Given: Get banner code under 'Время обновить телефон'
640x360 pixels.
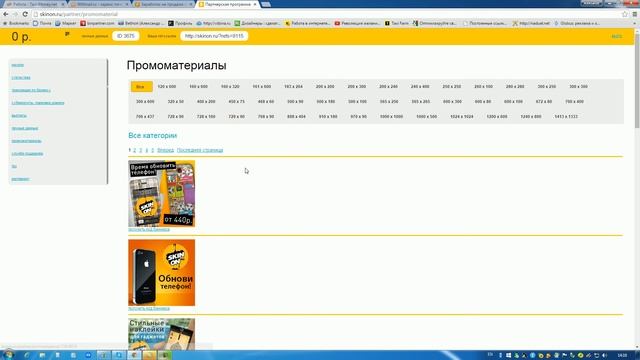Looking at the screenshot, I should (149, 229).
